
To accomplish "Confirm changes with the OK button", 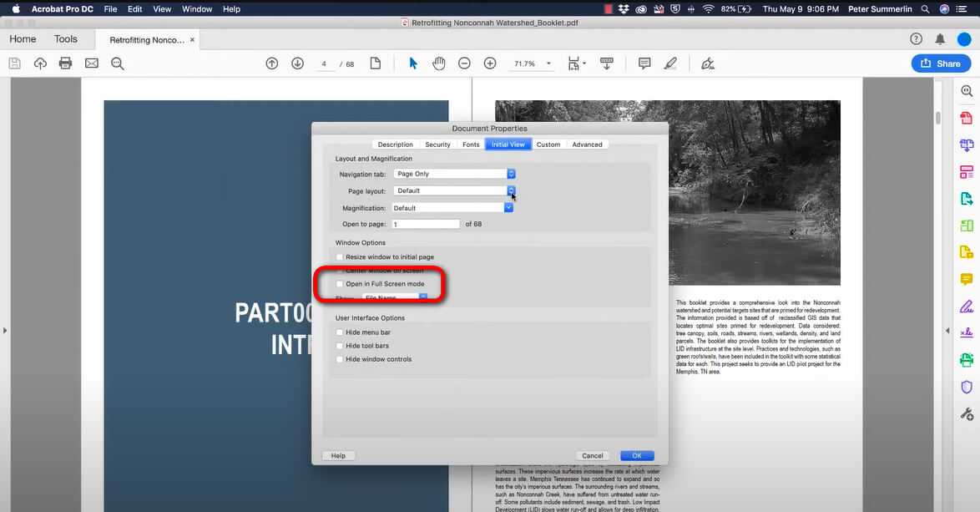I will [x=637, y=455].
